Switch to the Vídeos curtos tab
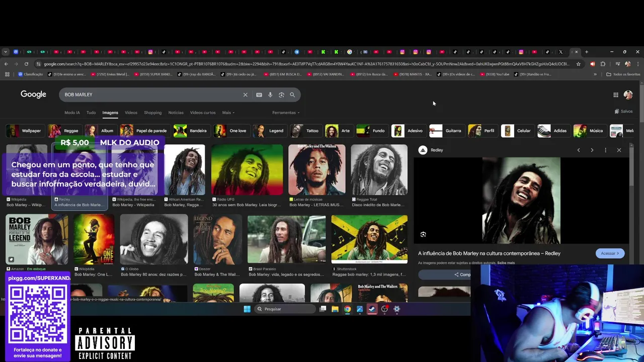Image resolution: width=644 pixels, height=362 pixels. pos(203,113)
